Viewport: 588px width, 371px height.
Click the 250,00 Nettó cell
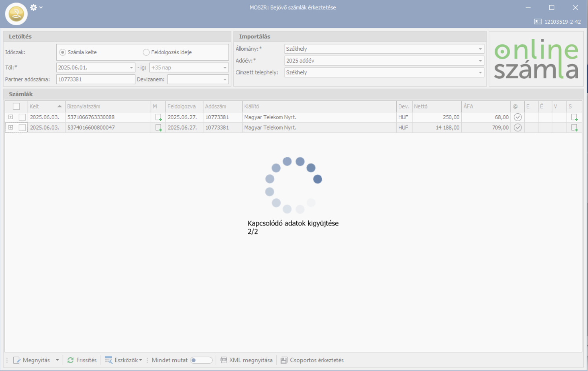[436, 117]
